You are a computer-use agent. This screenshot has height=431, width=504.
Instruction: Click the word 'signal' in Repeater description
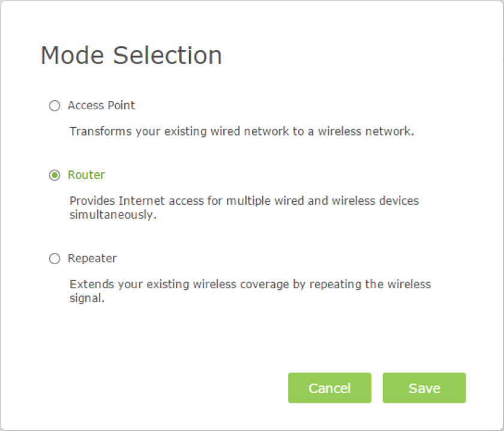click(86, 298)
